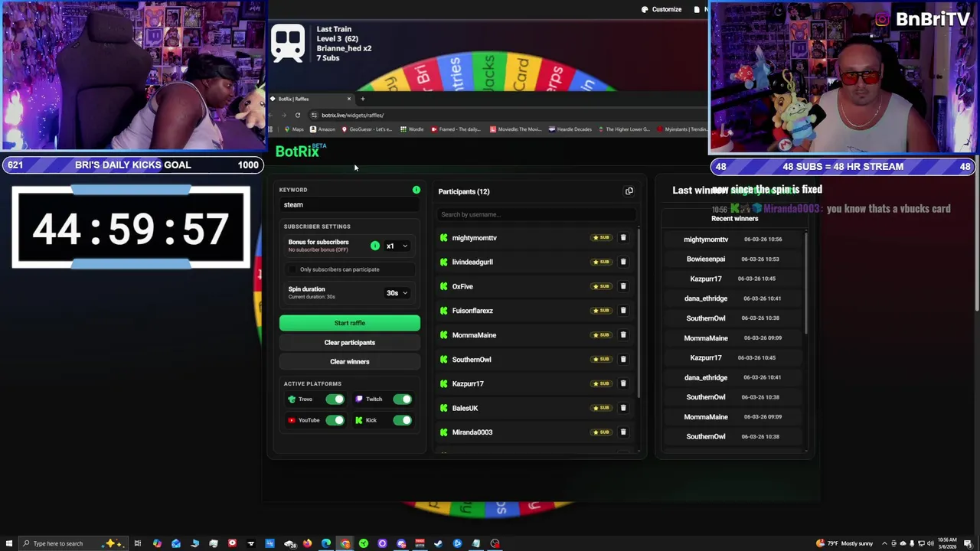Delete Kazpurr17 from participants
Screen dimensions: 980x551
point(623,383)
